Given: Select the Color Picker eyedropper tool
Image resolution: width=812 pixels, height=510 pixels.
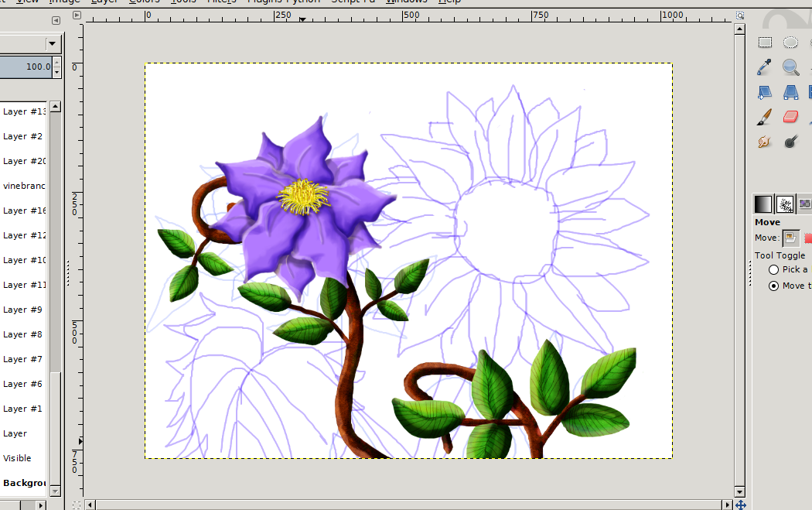Looking at the screenshot, I should point(764,67).
